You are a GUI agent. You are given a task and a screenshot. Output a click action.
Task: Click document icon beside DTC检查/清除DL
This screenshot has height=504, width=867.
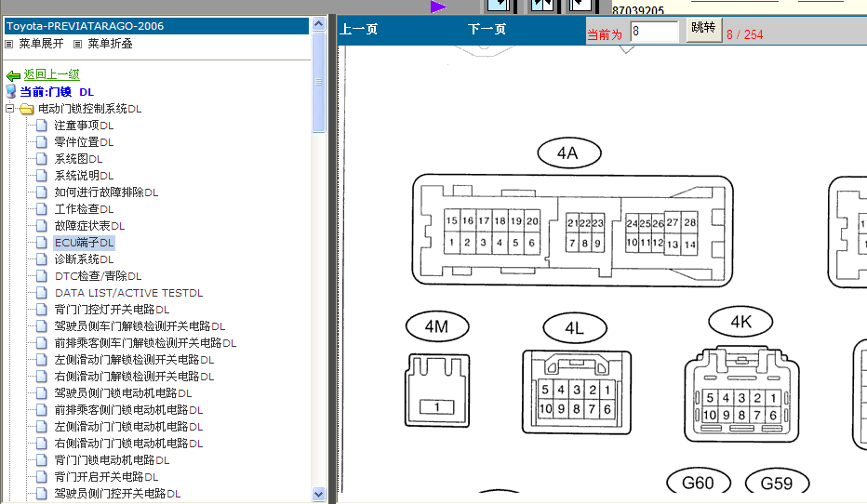[42, 276]
